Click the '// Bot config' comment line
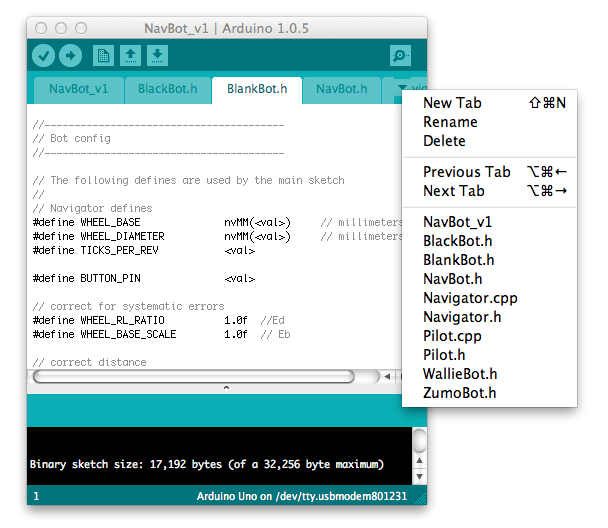This screenshot has height=528, width=608. click(x=72, y=139)
